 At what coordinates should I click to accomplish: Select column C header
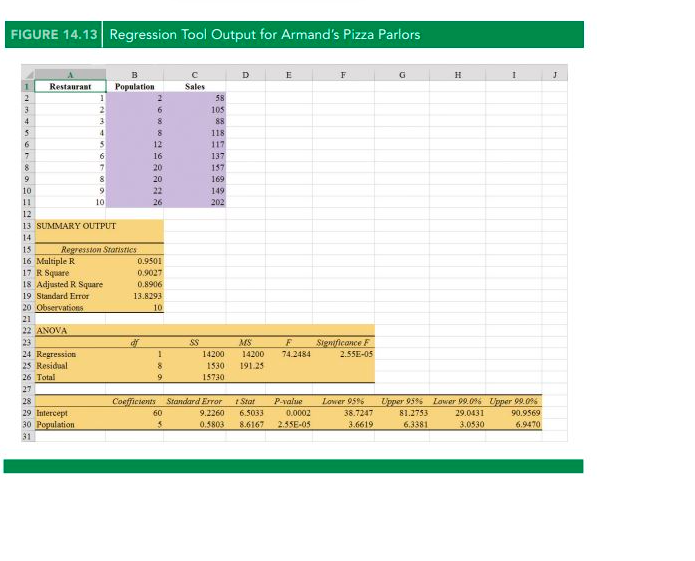(195, 75)
